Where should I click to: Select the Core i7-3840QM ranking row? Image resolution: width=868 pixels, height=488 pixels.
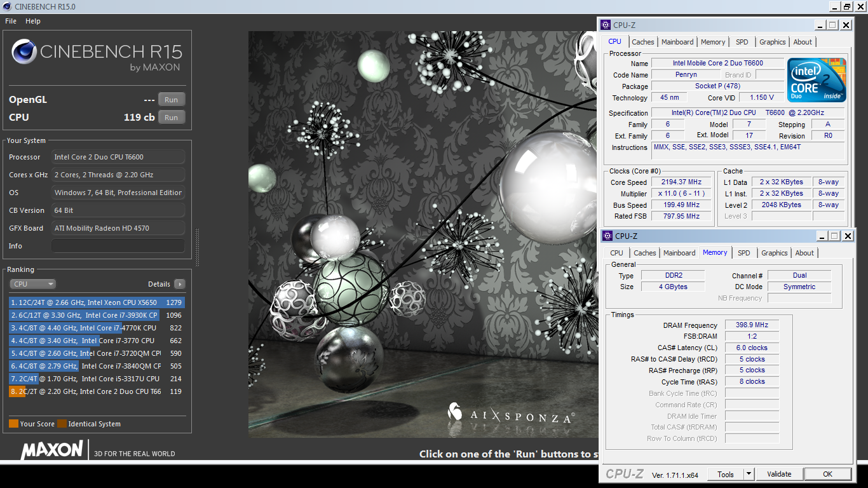coord(96,366)
